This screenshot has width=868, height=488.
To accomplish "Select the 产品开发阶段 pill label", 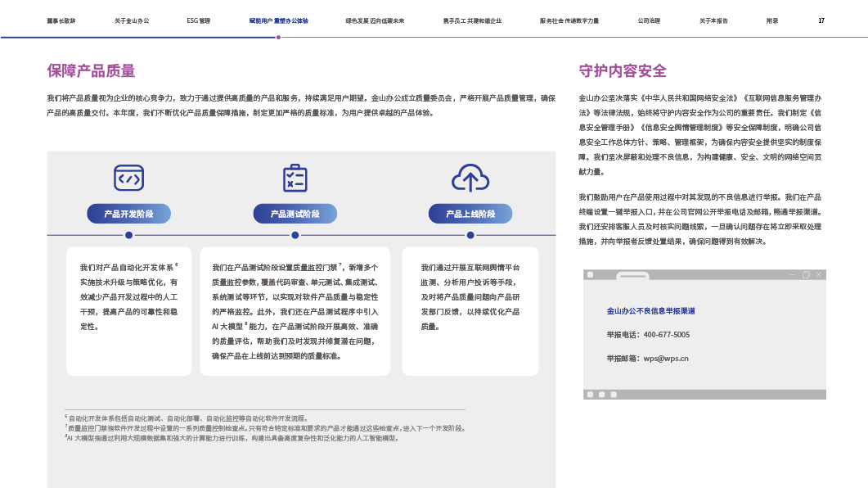I will (x=128, y=214).
